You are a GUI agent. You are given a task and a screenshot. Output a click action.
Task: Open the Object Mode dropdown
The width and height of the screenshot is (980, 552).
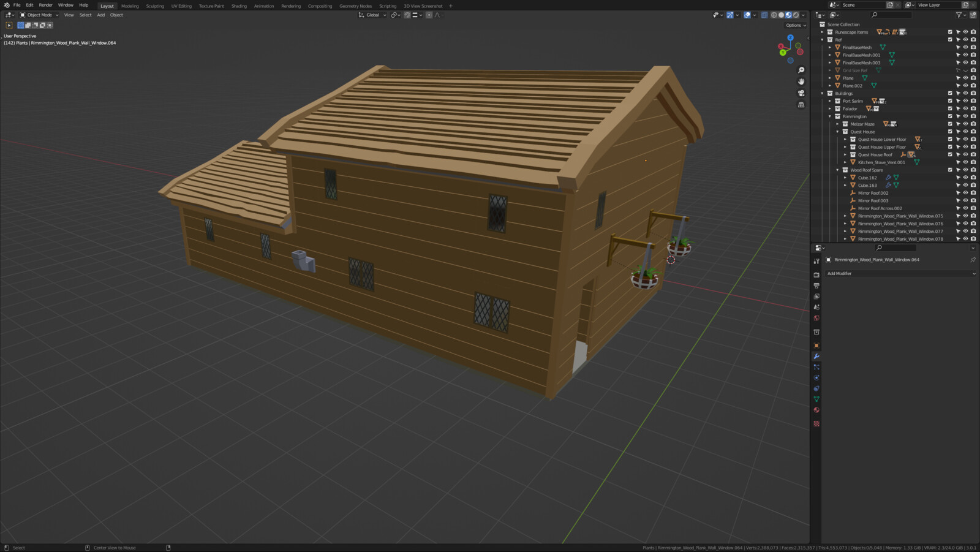pyautogui.click(x=39, y=15)
